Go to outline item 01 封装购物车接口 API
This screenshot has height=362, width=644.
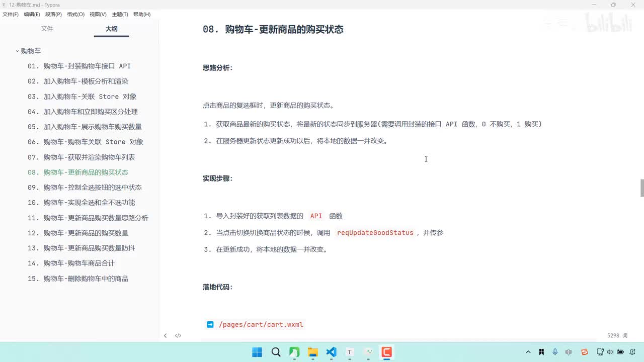[x=79, y=66]
